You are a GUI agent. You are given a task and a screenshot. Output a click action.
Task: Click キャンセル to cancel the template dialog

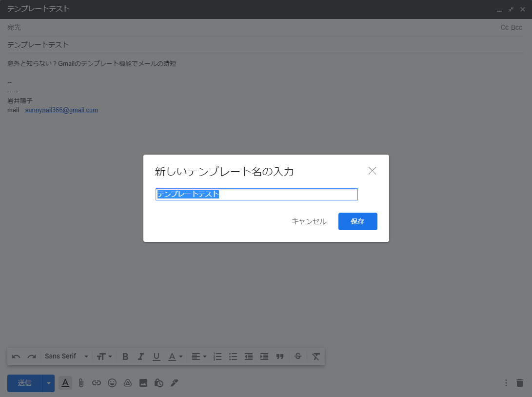pyautogui.click(x=309, y=221)
